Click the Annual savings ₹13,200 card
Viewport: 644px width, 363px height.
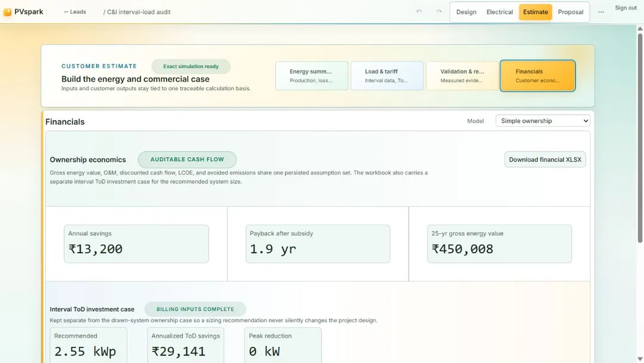pyautogui.click(x=137, y=244)
